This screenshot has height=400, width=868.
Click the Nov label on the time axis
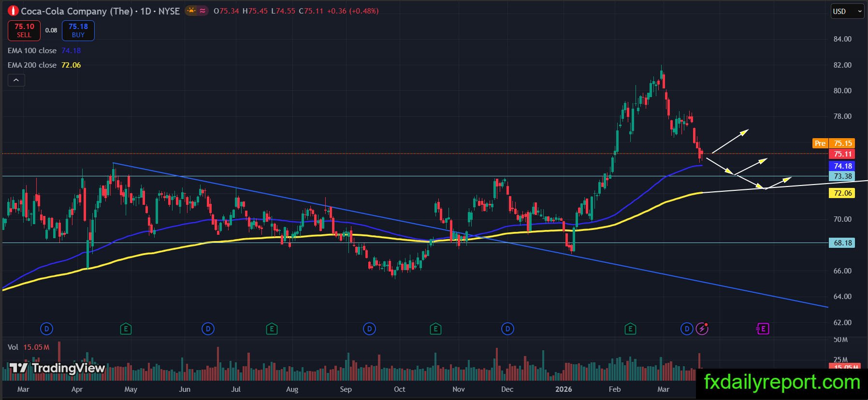(459, 389)
